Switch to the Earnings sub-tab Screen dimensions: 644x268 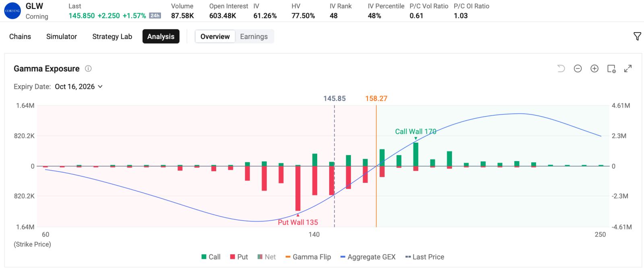pyautogui.click(x=254, y=37)
